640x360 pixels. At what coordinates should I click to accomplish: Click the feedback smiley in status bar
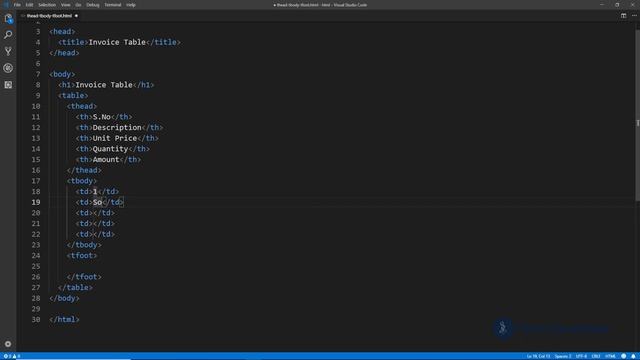(x=624, y=356)
